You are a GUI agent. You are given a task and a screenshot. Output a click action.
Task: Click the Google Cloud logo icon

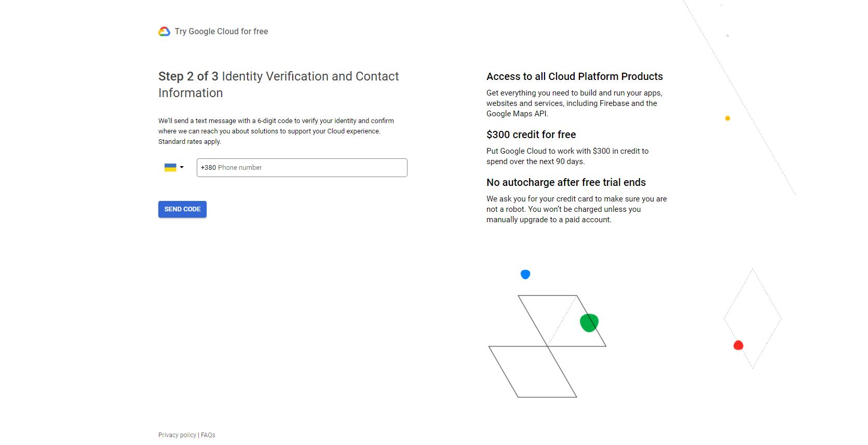pyautogui.click(x=164, y=32)
